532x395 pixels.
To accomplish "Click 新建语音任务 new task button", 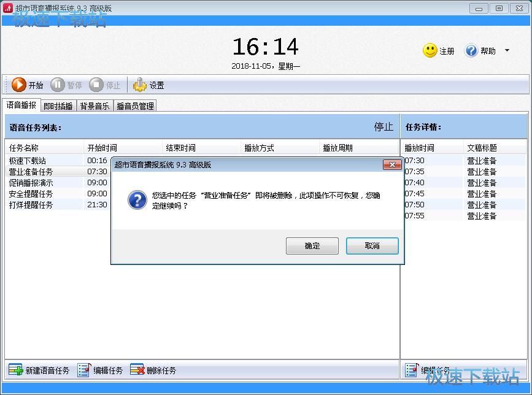I will [39, 370].
